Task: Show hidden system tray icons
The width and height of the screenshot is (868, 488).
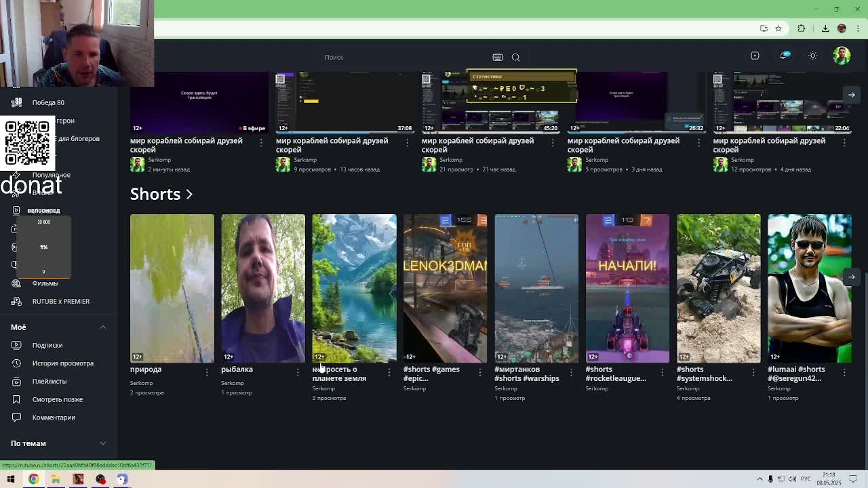Action: point(759,479)
